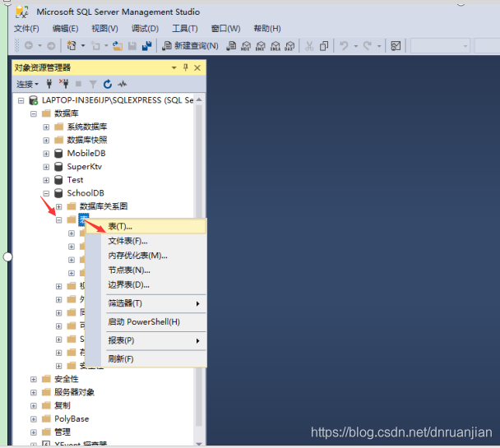Expand the Test database node

pos(46,180)
